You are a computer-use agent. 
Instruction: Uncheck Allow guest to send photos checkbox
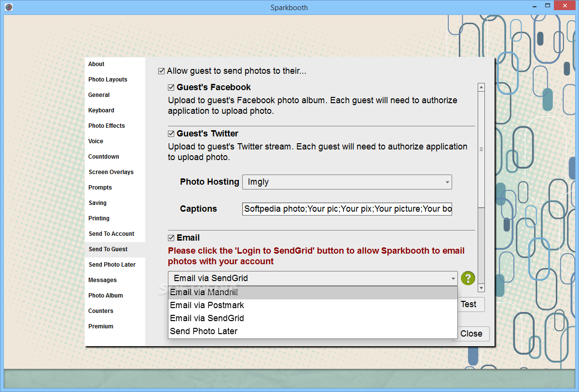click(x=162, y=71)
